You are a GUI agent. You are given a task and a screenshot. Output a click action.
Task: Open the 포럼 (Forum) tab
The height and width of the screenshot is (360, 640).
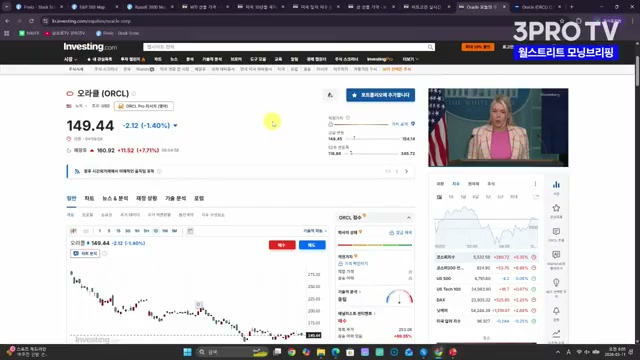click(x=199, y=198)
